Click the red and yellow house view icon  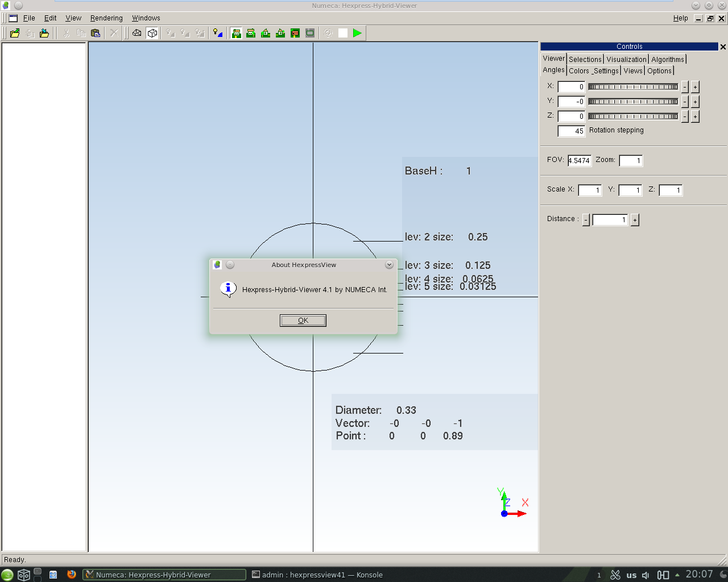coord(295,33)
